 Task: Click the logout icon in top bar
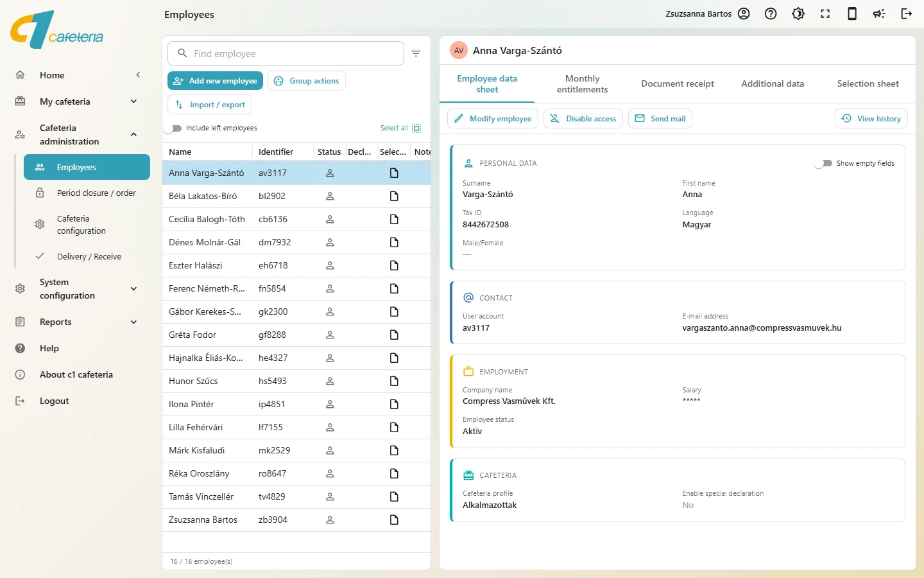click(907, 13)
